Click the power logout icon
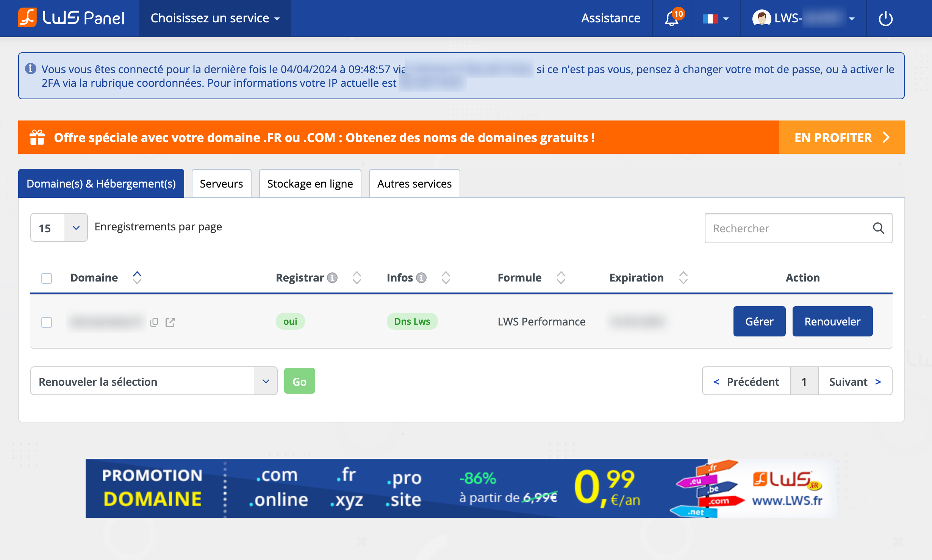Viewport: 932px width, 560px height. pyautogui.click(x=885, y=19)
